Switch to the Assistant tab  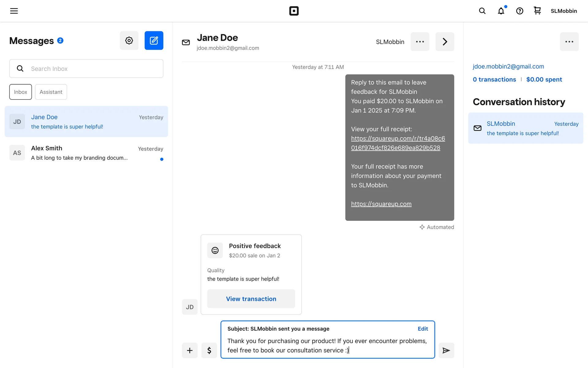click(51, 92)
